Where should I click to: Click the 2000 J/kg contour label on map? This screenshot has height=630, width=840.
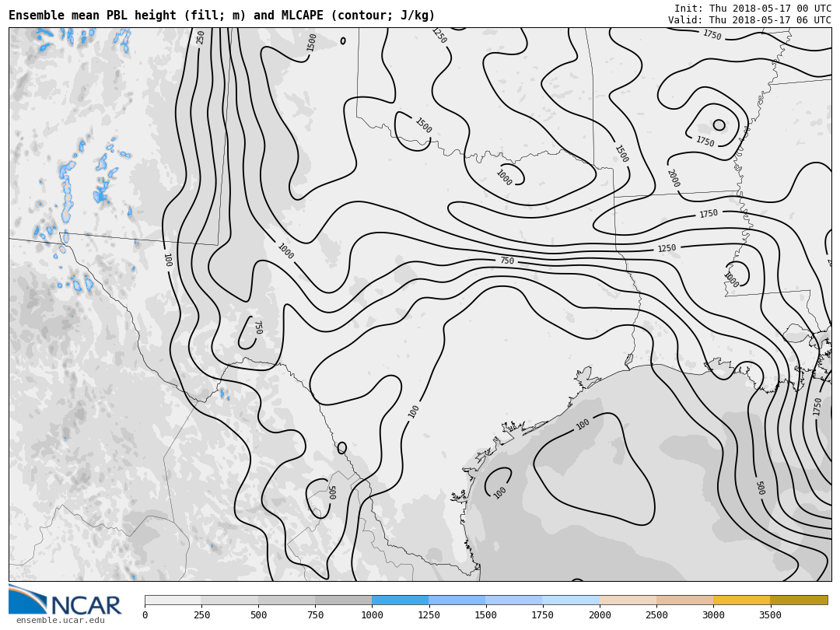point(673,178)
